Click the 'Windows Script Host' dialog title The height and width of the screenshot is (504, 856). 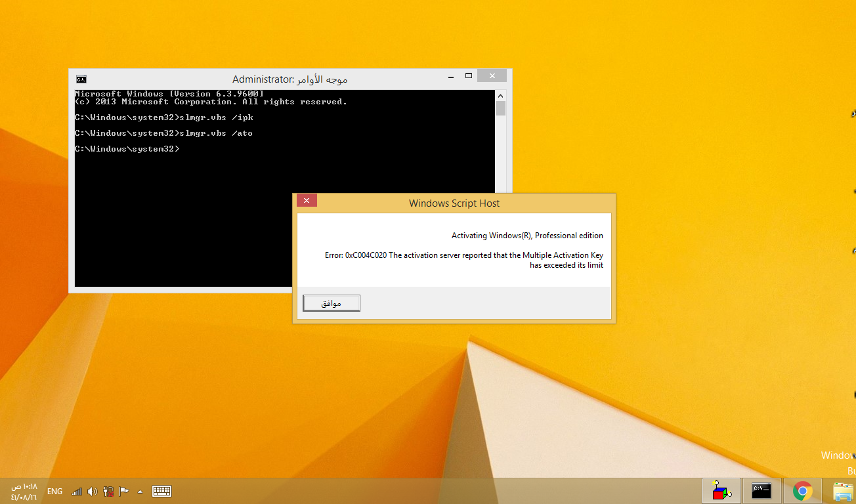click(x=454, y=203)
